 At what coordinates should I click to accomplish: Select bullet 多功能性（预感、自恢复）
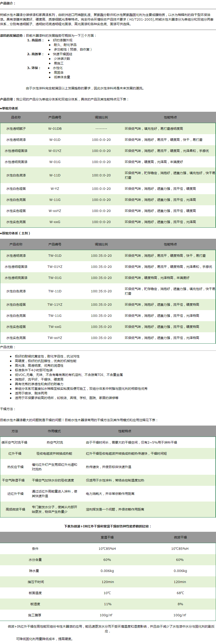[73, 49]
